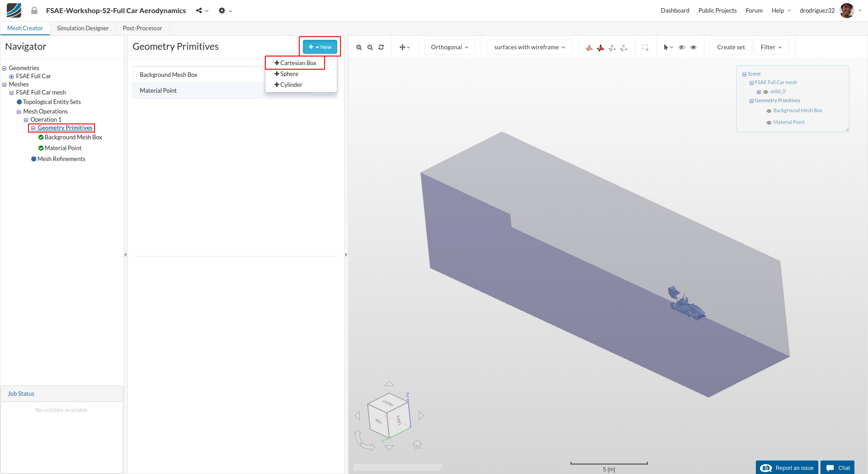Click the curved roll-view arrow icon
The image size is (868, 474).
coord(364,441)
